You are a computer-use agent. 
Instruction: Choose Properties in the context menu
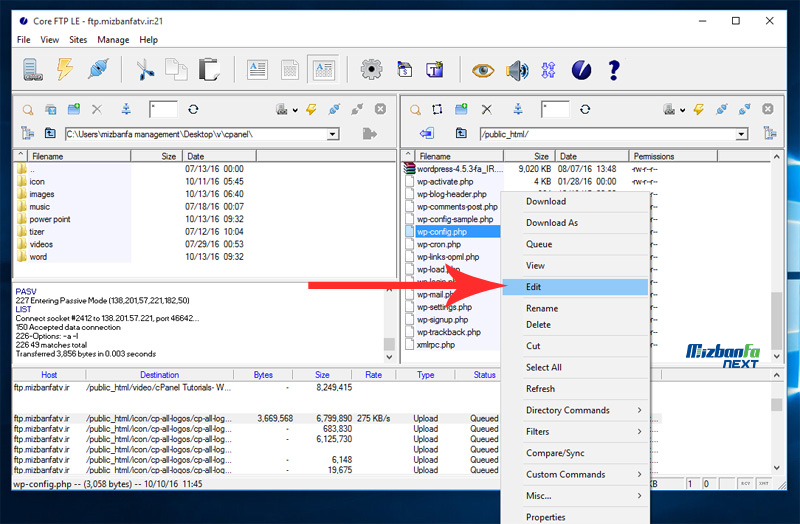(x=576, y=517)
